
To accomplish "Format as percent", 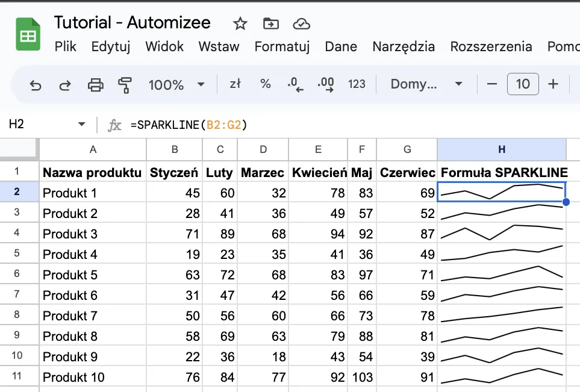I will (265, 84).
